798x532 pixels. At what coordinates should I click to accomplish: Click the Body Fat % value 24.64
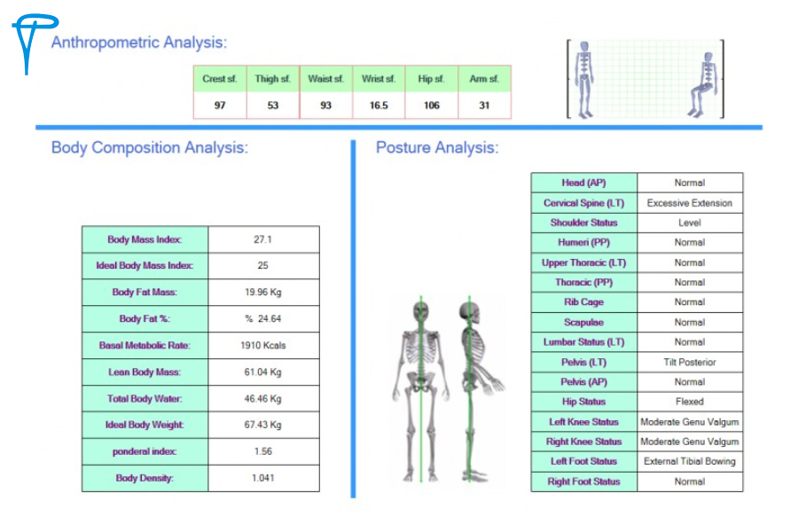263,318
